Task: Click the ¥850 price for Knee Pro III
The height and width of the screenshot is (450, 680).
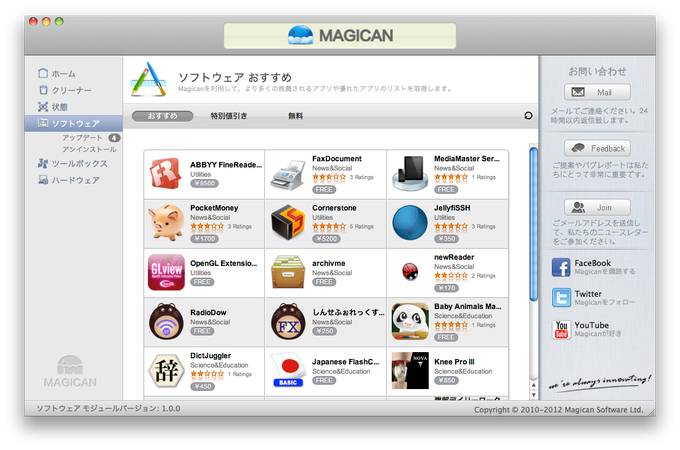Action: coord(446,380)
